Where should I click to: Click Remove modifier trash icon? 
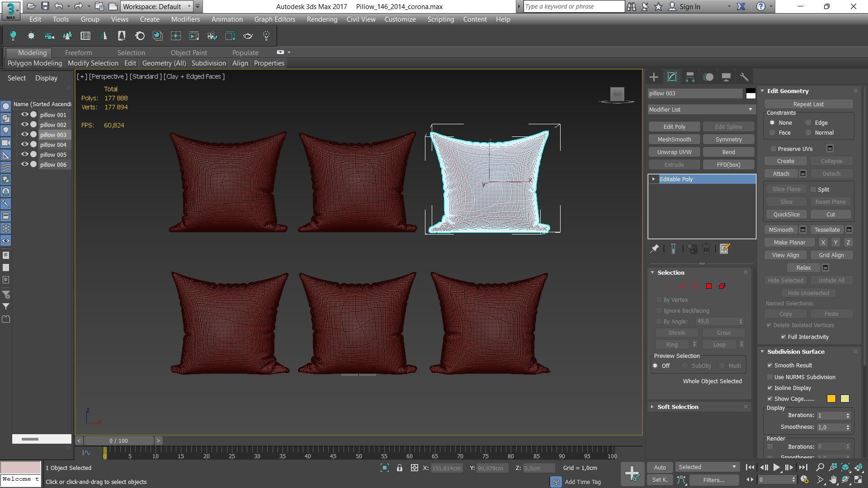706,249
